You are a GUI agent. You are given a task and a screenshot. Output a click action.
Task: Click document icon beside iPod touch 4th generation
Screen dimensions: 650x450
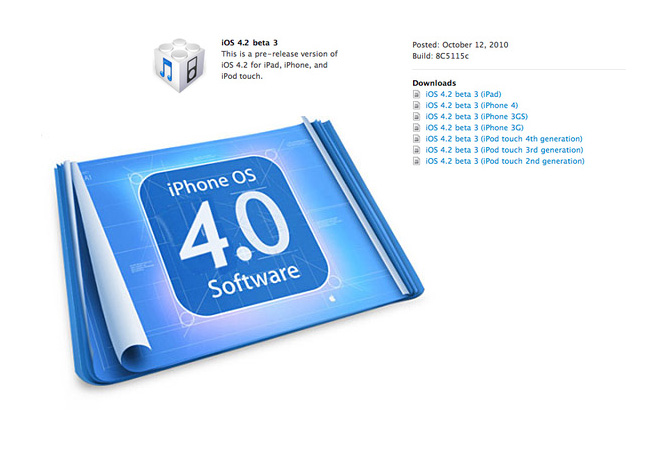[417, 138]
